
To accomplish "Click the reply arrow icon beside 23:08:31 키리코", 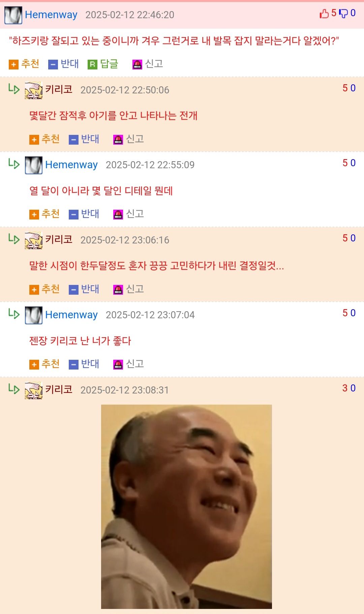I will (x=14, y=389).
